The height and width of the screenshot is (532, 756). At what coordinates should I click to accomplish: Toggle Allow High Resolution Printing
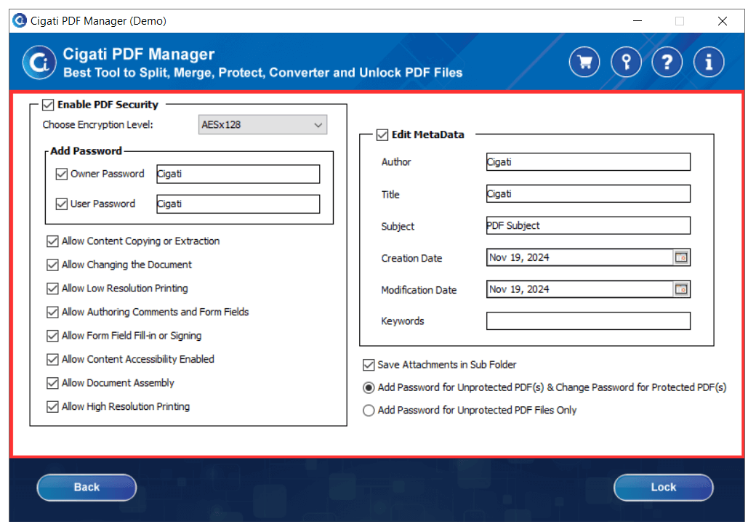tap(52, 406)
